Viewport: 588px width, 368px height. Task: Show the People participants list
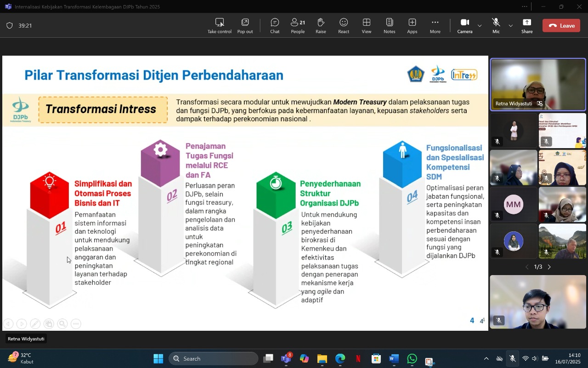(x=298, y=26)
